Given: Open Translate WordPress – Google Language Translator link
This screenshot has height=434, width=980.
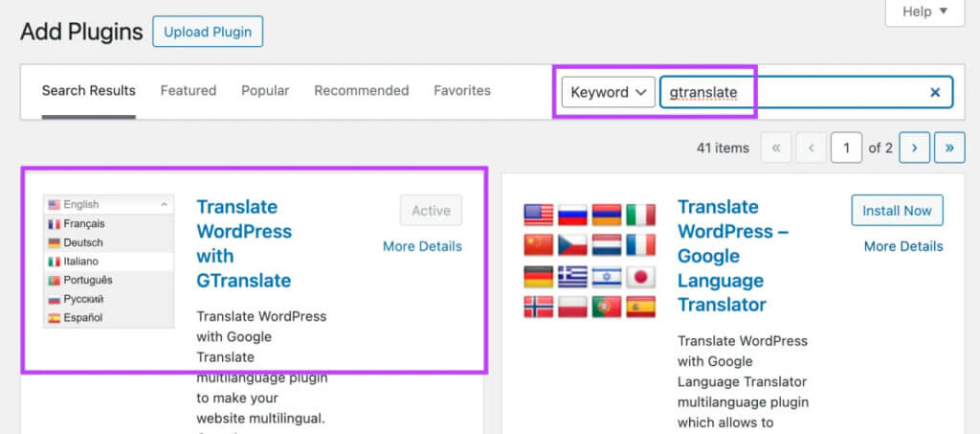Looking at the screenshot, I should (x=733, y=256).
